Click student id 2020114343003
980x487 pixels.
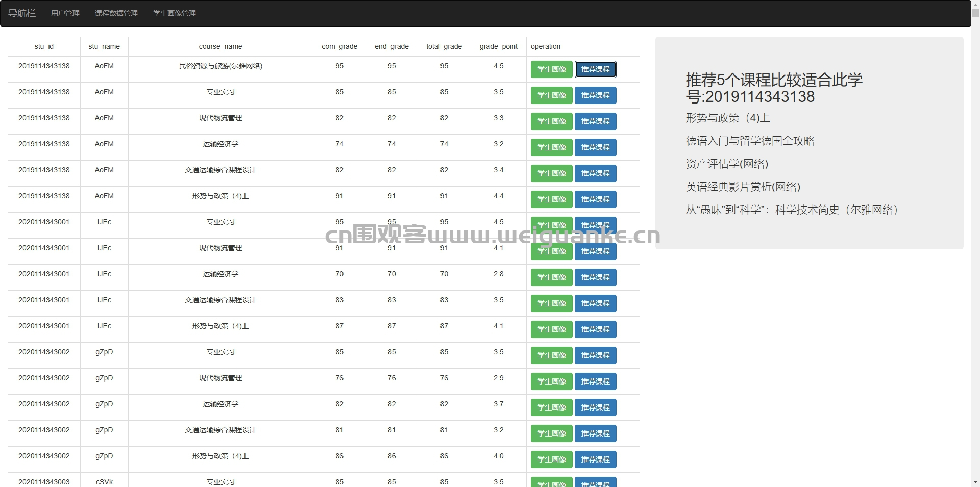pos(44,482)
